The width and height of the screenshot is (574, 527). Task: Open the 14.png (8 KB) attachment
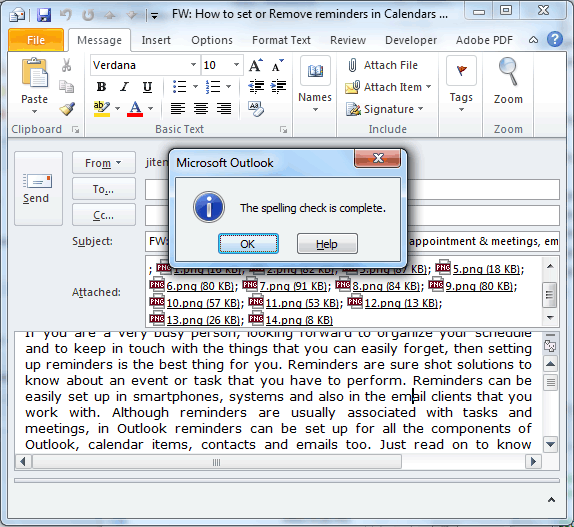click(x=291, y=320)
